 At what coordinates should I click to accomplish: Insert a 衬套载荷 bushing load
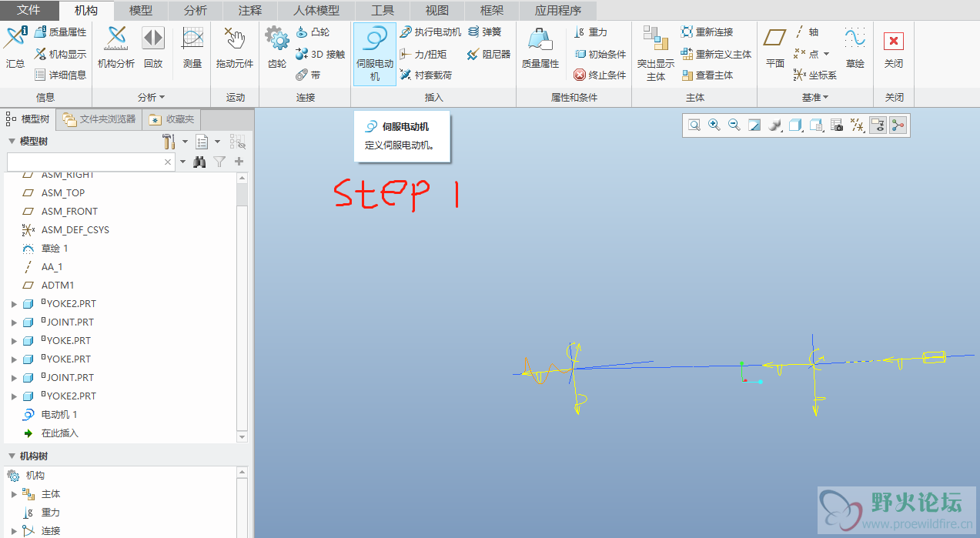point(426,75)
